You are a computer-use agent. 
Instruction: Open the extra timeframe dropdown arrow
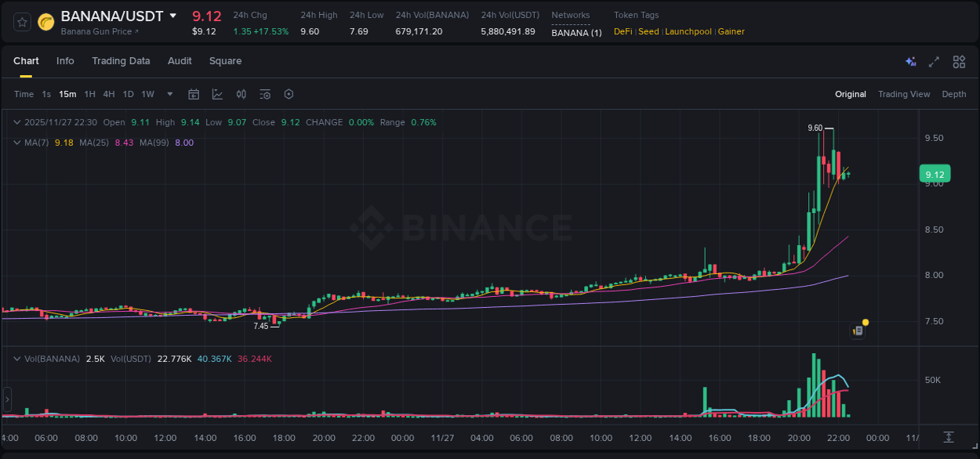click(x=169, y=94)
